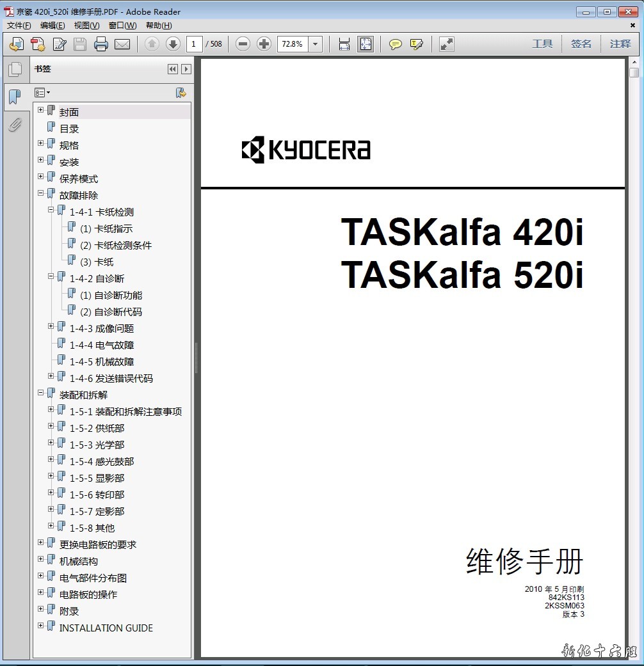Screen dimensions: 644x666
Task: Open the 注释 pane
Action: [x=620, y=44]
